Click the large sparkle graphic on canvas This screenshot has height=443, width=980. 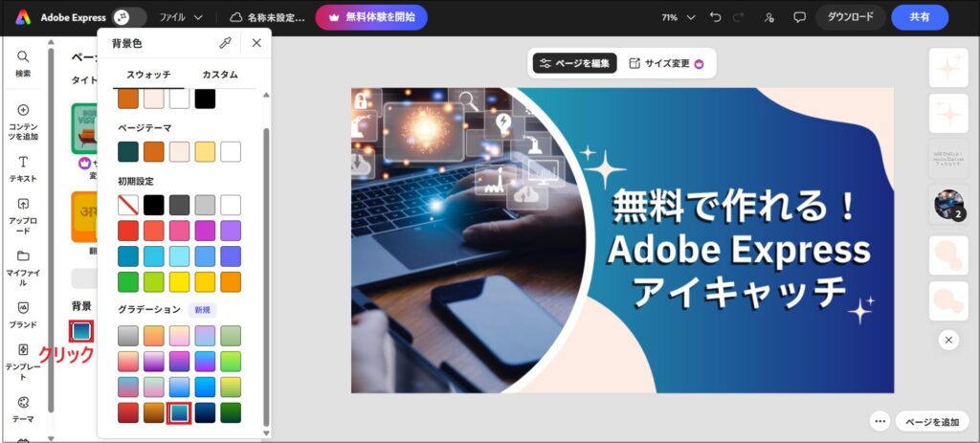tap(604, 168)
